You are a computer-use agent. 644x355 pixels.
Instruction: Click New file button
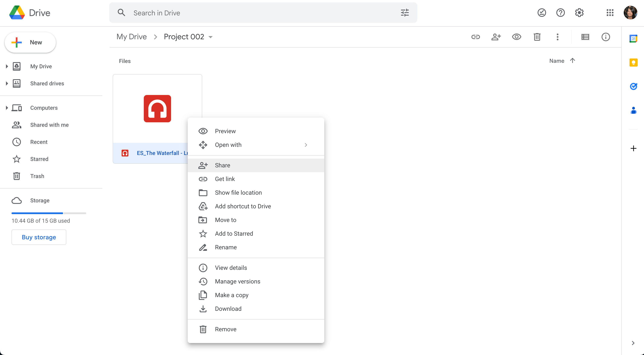[x=31, y=42]
